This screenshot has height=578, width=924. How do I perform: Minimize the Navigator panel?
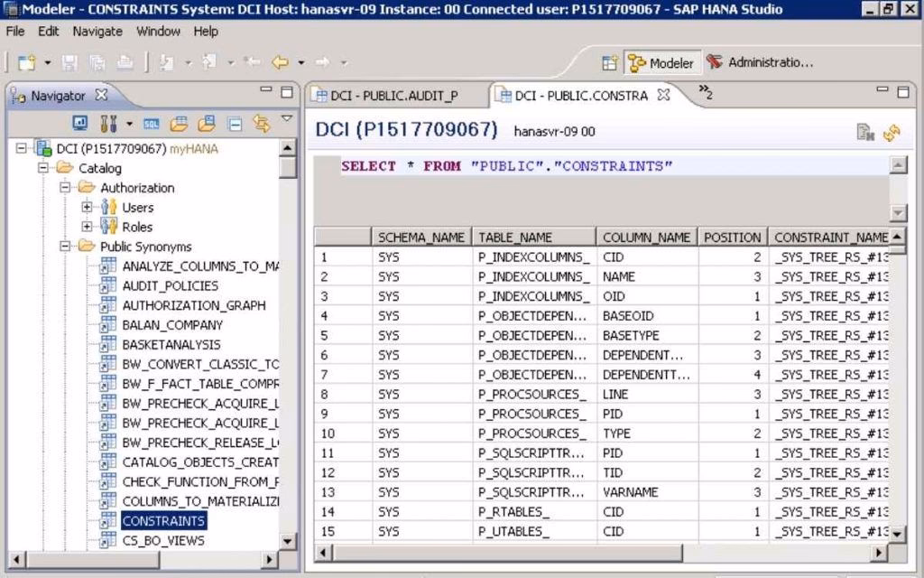click(266, 89)
